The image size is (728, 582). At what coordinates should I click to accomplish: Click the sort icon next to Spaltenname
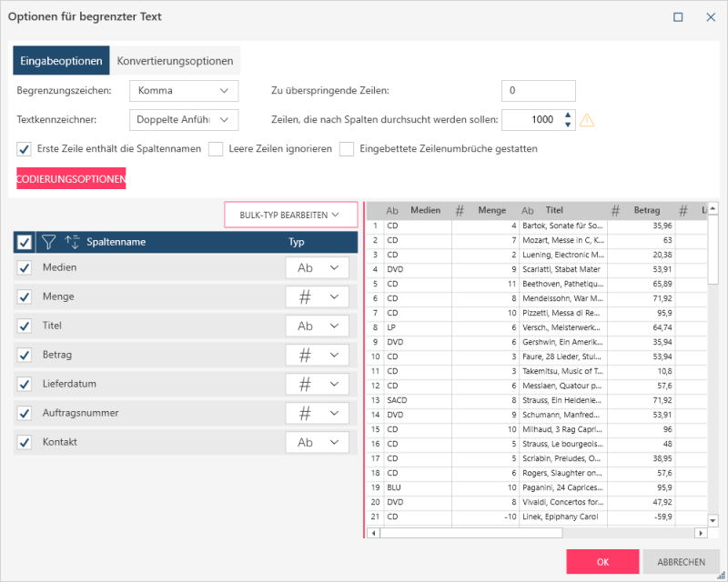pyautogui.click(x=73, y=242)
